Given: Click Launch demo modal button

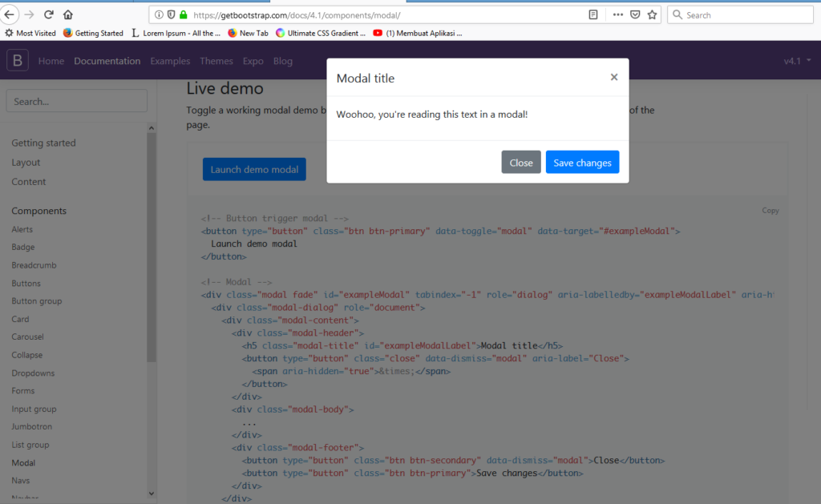Looking at the screenshot, I should (254, 169).
